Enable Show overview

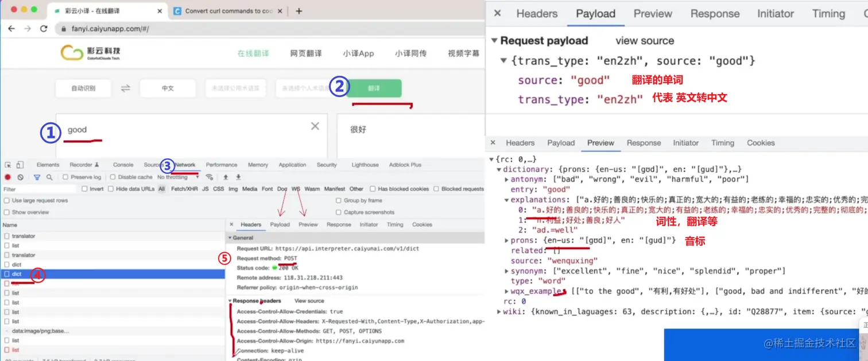pos(7,212)
